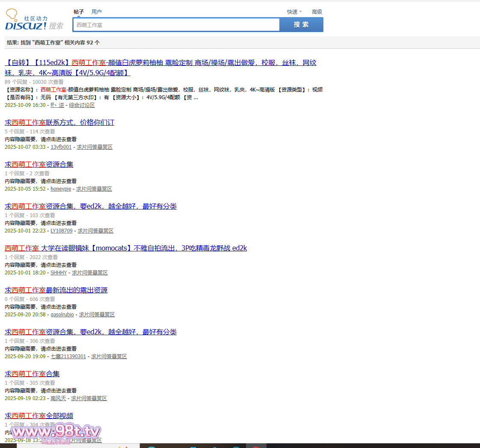View author 13yfb001's profile
The width and height of the screenshot is (480, 448).
pyautogui.click(x=61, y=147)
